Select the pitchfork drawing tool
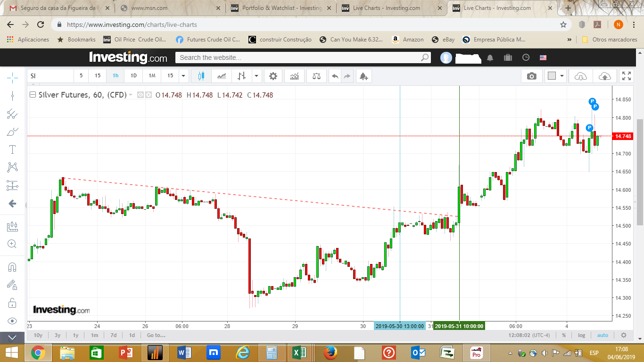 coord(12,114)
